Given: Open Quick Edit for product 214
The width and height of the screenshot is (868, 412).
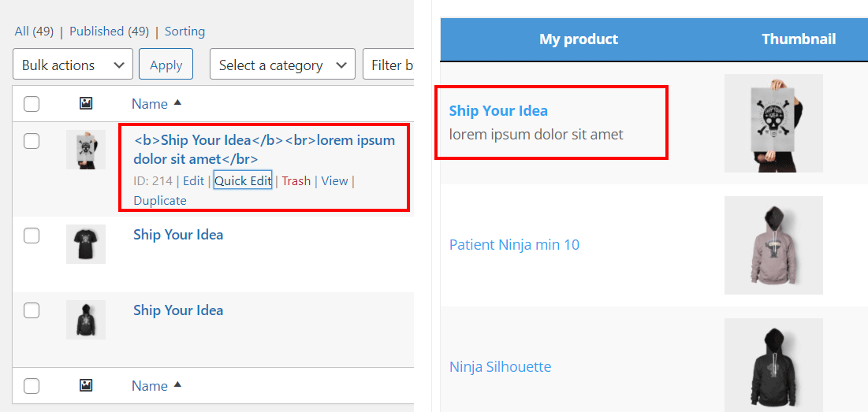Looking at the screenshot, I should click(x=243, y=181).
